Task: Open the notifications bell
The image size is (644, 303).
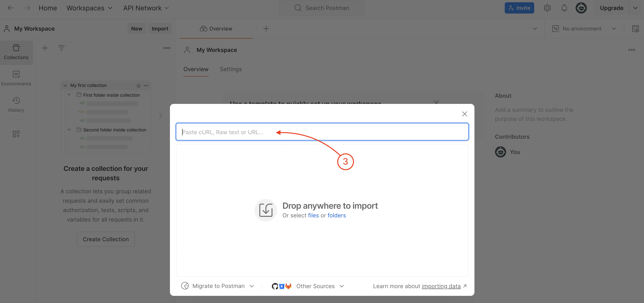Action: 564,8
